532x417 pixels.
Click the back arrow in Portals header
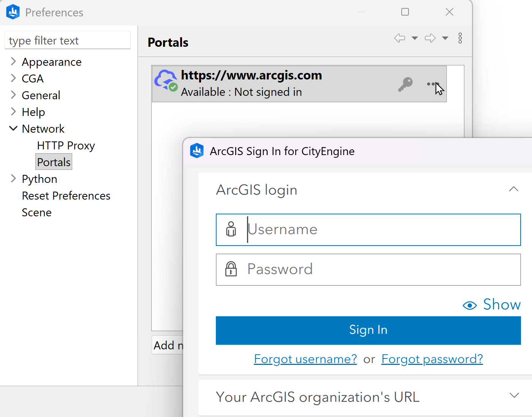[400, 38]
